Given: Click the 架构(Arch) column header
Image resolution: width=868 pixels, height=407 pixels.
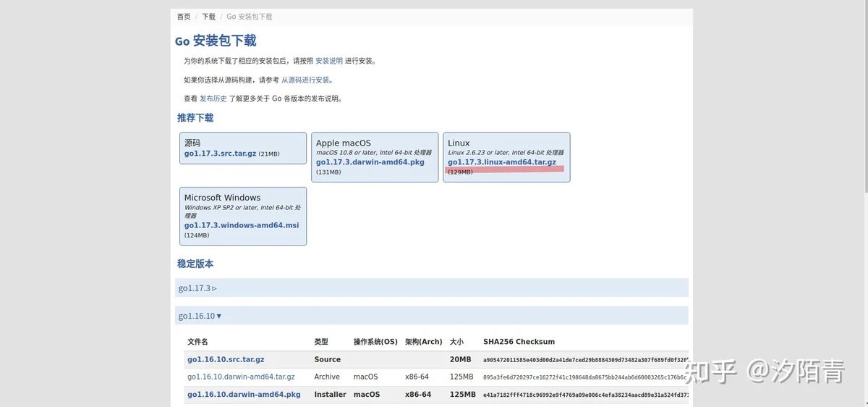Looking at the screenshot, I should coord(423,342).
